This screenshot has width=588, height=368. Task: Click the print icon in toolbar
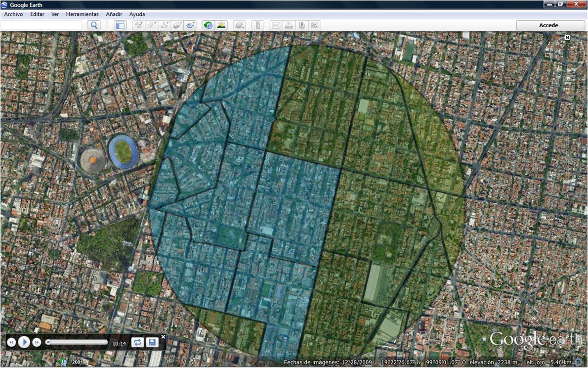[x=289, y=25]
